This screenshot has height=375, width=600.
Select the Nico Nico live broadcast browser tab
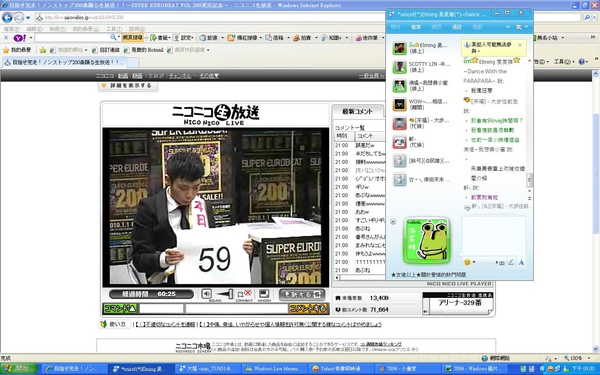click(64, 62)
